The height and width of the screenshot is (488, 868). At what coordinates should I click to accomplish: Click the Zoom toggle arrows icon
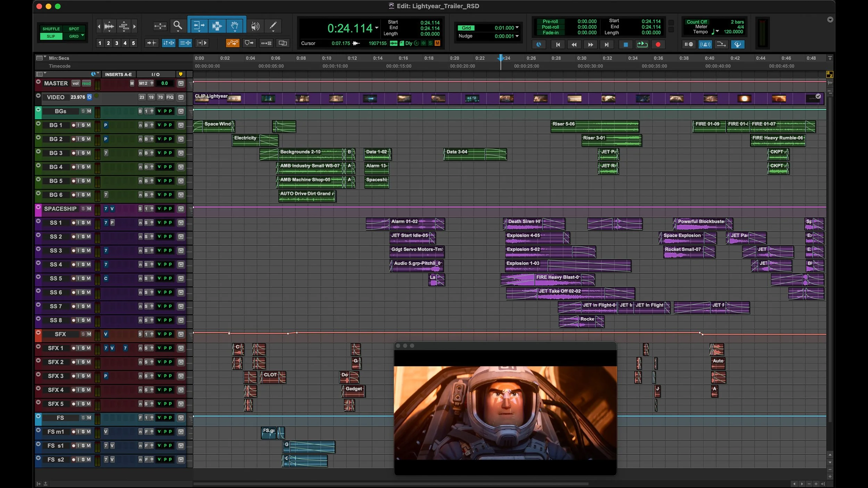click(x=160, y=26)
